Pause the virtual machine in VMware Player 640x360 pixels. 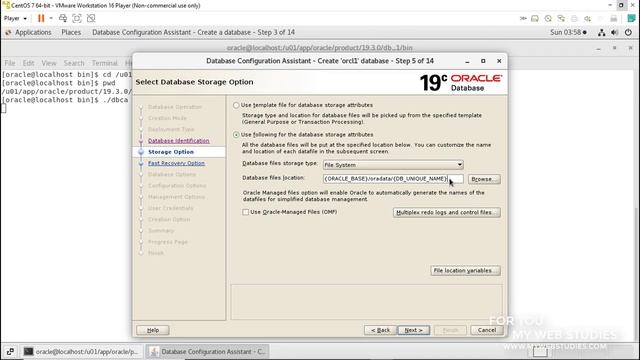[x=41, y=18]
